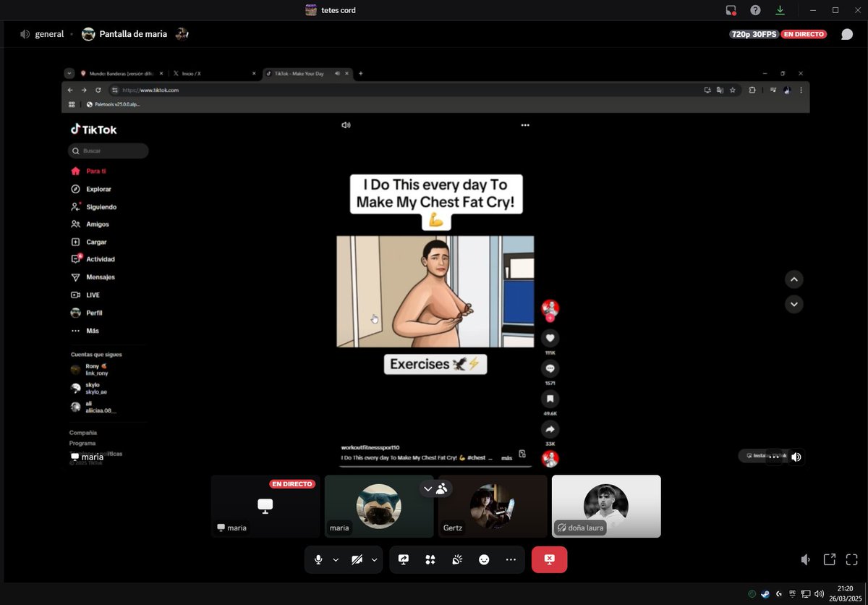Share your screen with the call
Viewport: 868px width, 605px height.
[x=404, y=559]
